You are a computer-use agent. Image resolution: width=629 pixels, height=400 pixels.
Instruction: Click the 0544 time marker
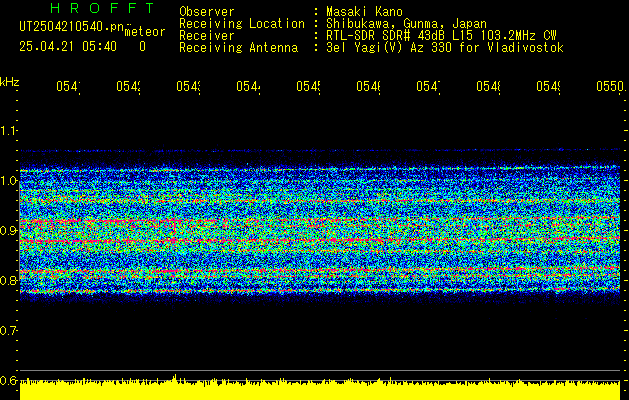coord(248,87)
